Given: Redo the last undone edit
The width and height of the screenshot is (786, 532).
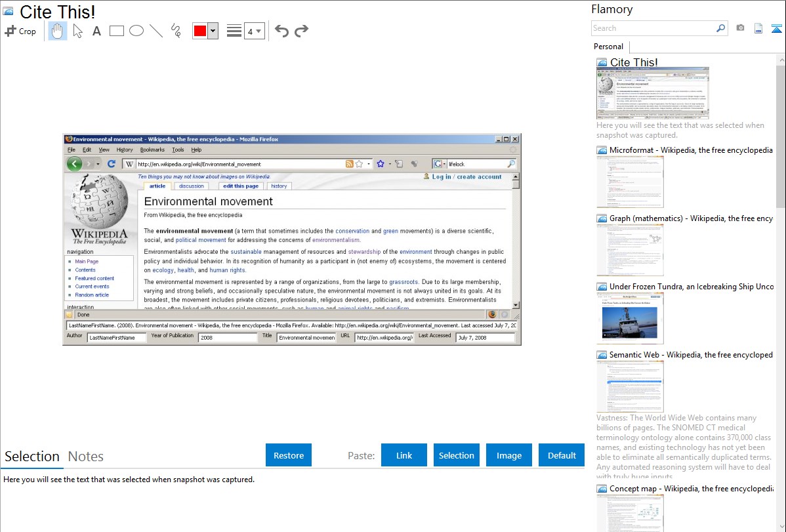Looking at the screenshot, I should 301,31.
